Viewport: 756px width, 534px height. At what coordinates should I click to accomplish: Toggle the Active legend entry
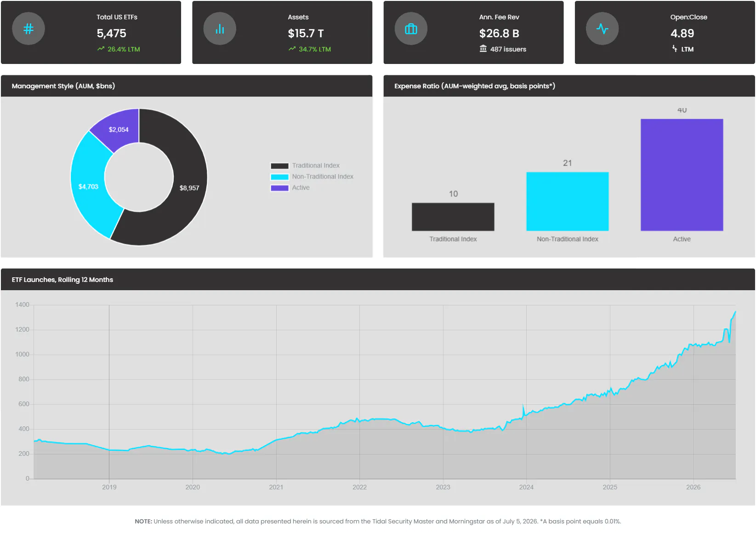tap(290, 188)
